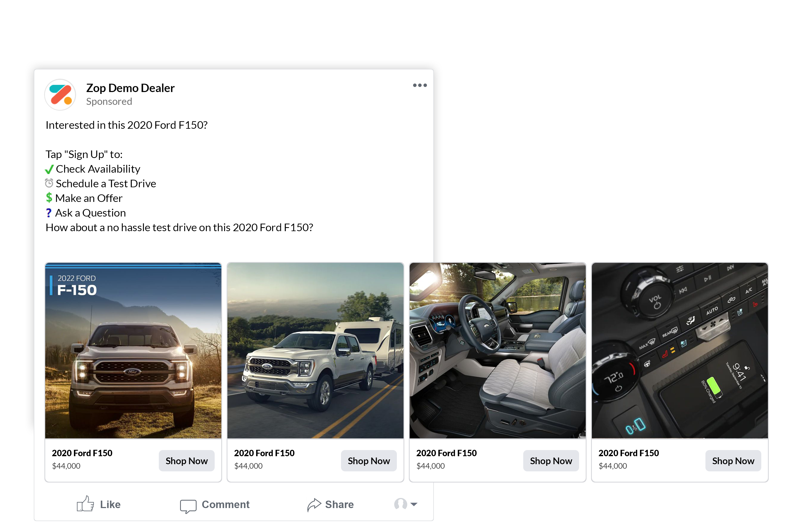The height and width of the screenshot is (532, 798).
Task: Click the thumbs-up Like icon
Action: [x=85, y=504]
